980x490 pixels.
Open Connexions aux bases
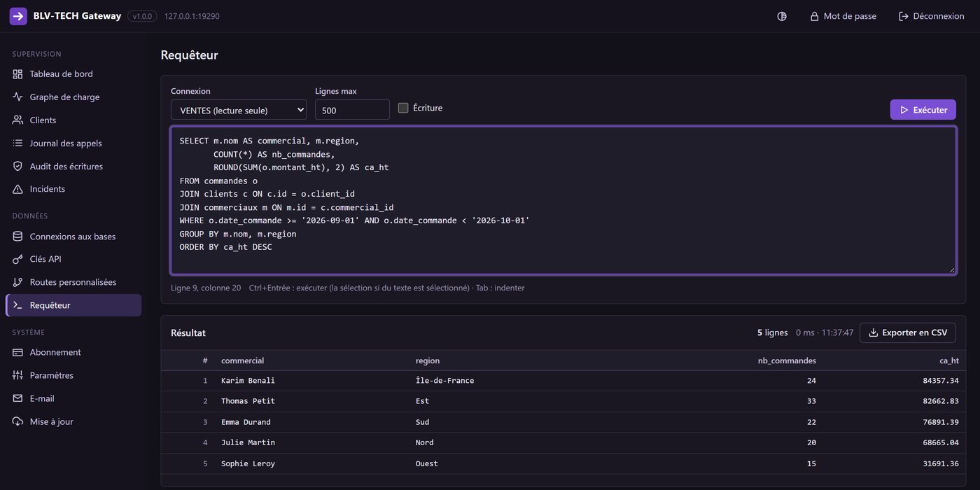[73, 237]
